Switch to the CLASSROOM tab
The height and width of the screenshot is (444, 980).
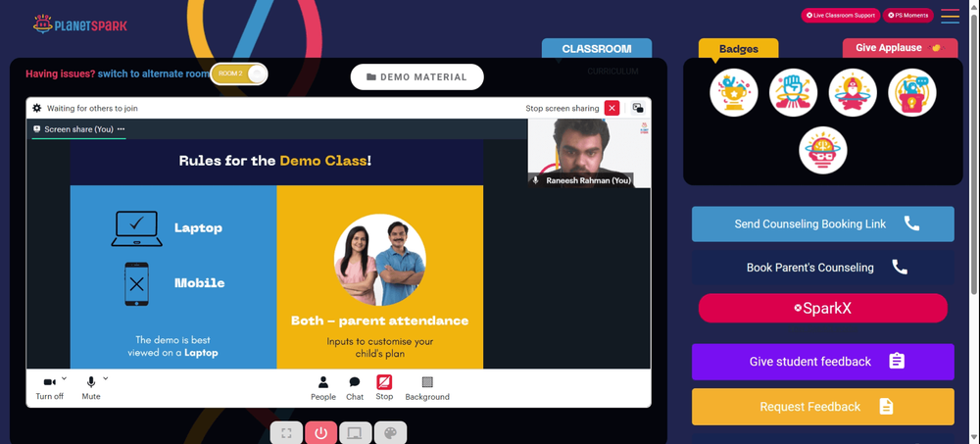(596, 49)
